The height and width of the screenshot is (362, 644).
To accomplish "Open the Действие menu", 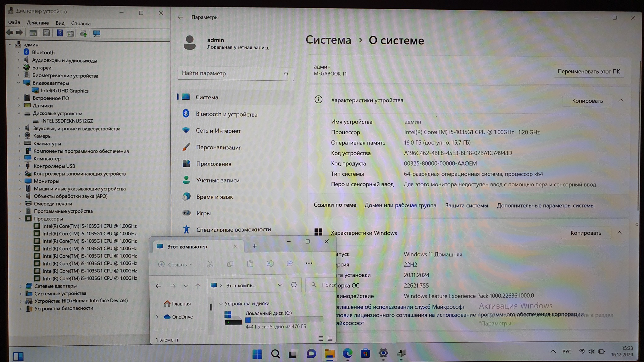I will coord(38,23).
